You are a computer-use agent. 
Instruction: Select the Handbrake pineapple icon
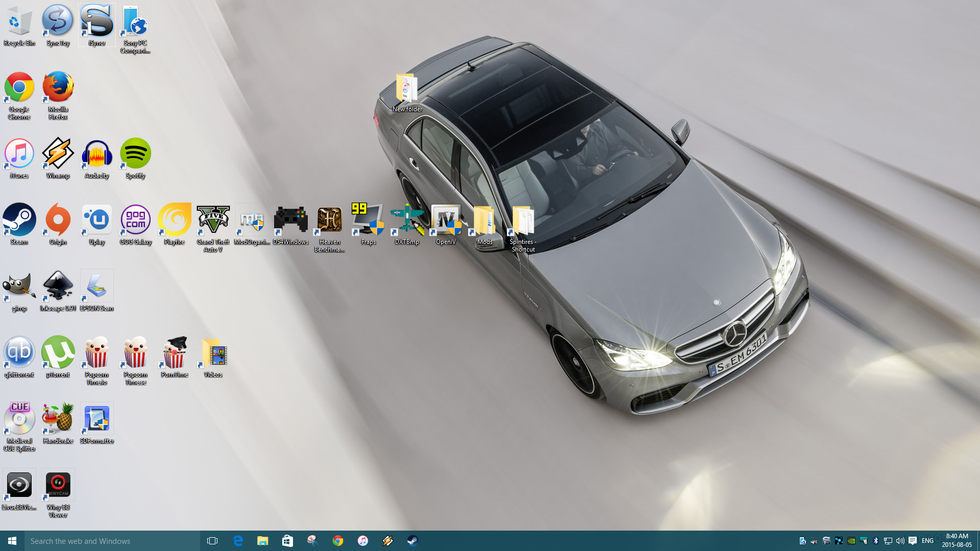point(58,423)
